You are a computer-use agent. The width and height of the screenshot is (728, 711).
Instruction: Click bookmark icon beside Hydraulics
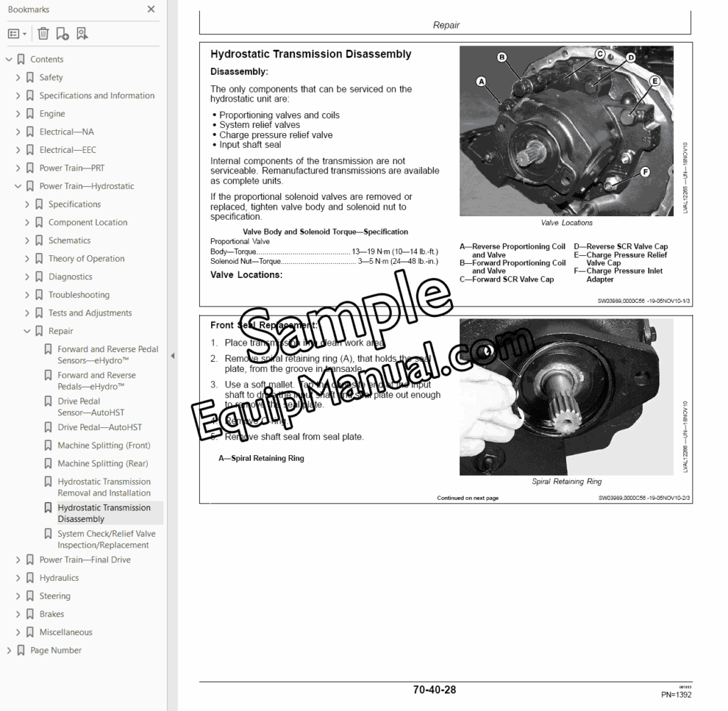(30, 578)
